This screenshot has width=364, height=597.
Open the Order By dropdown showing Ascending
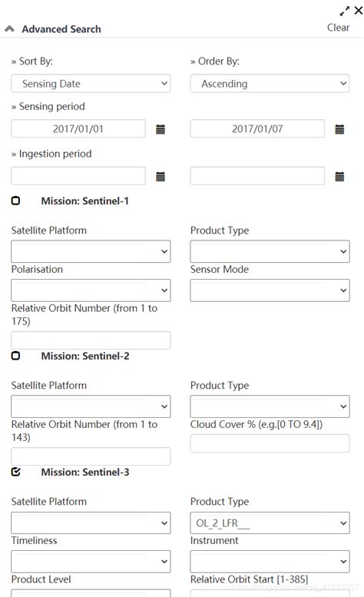270,84
